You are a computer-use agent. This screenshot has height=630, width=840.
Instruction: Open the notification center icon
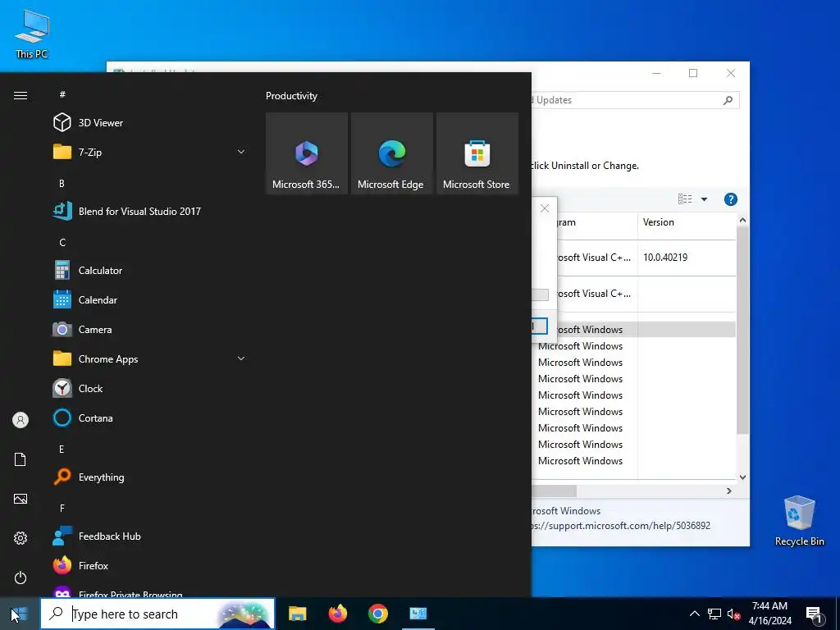tap(814, 614)
